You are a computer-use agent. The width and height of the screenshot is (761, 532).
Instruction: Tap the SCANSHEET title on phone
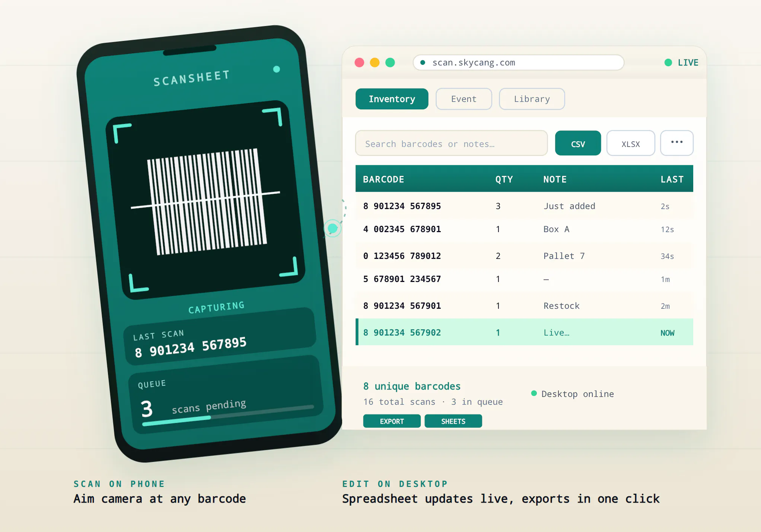tap(191, 78)
